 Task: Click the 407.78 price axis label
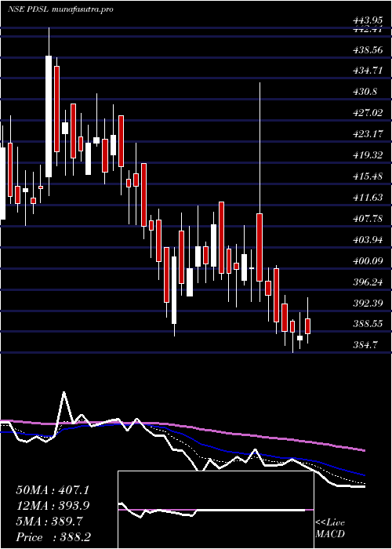368,219
